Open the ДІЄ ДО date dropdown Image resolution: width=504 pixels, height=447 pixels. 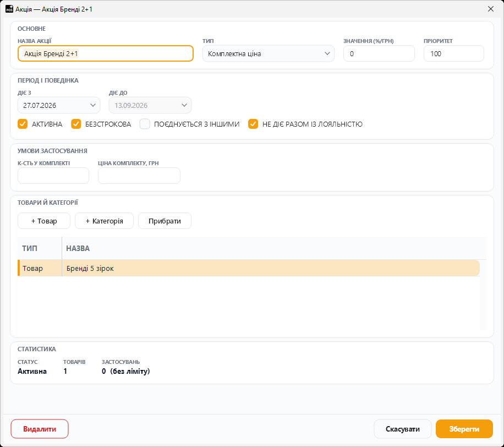pos(150,105)
